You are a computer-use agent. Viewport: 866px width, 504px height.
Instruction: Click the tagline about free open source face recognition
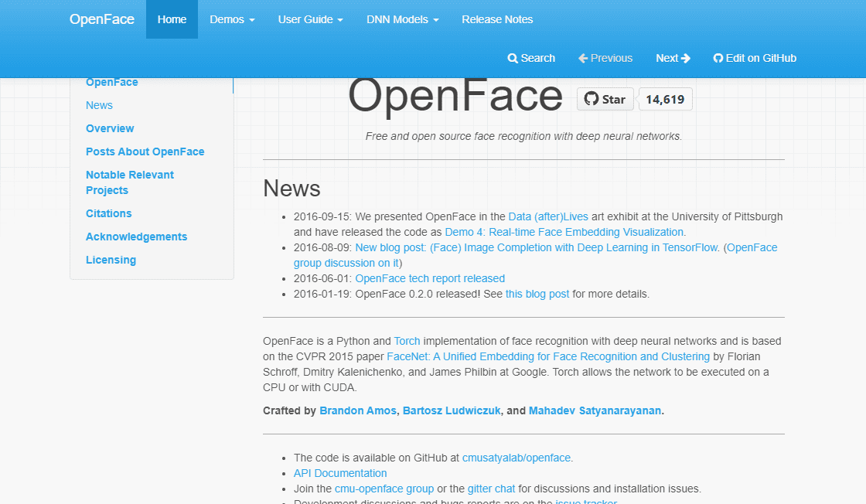click(x=523, y=136)
